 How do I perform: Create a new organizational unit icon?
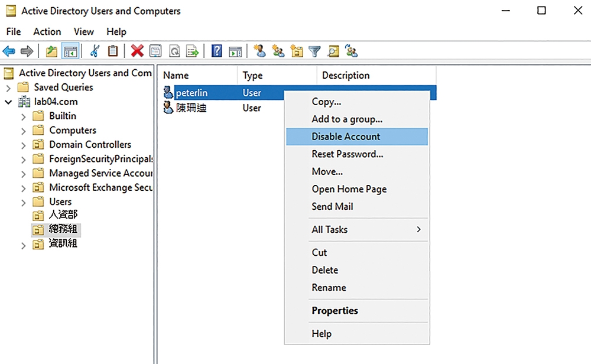297,51
